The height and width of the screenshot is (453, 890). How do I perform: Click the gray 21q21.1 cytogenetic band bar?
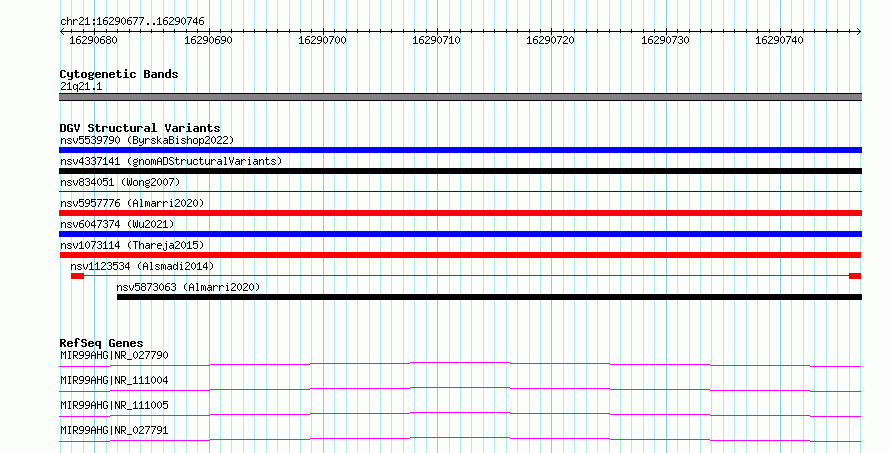pyautogui.click(x=460, y=97)
